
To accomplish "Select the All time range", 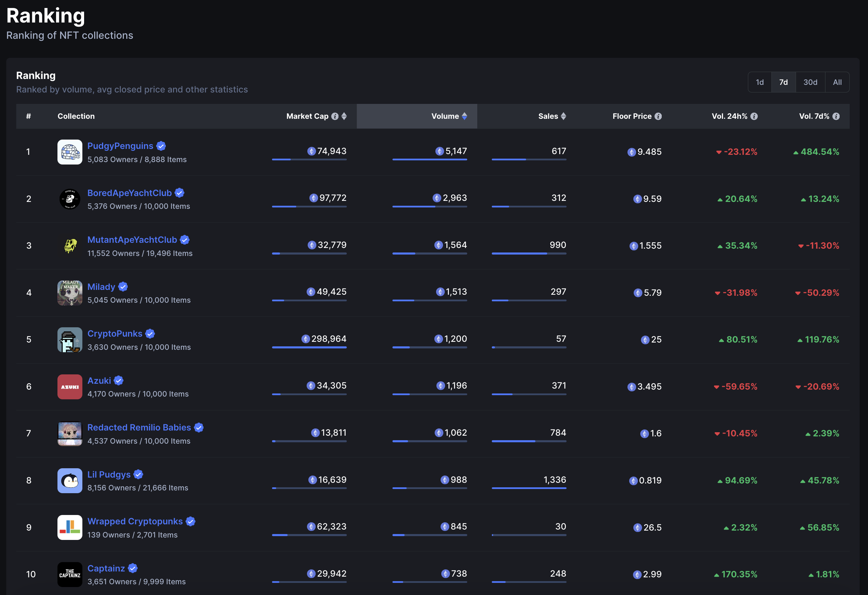I will click(x=837, y=82).
